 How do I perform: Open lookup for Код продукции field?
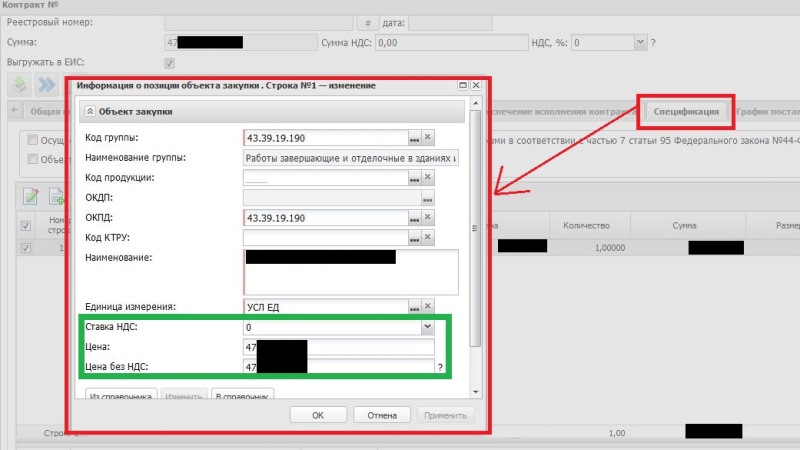[x=414, y=178]
